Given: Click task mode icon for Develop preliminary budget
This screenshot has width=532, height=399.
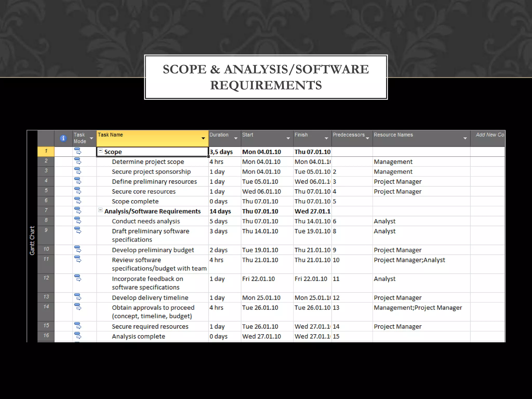Looking at the screenshot, I should click(x=78, y=249).
